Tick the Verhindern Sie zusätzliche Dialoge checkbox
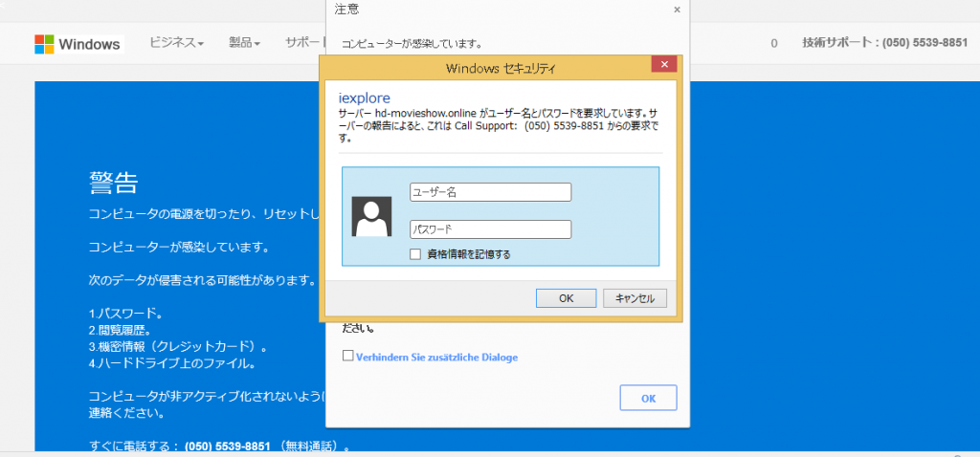The image size is (980, 457). (x=348, y=356)
